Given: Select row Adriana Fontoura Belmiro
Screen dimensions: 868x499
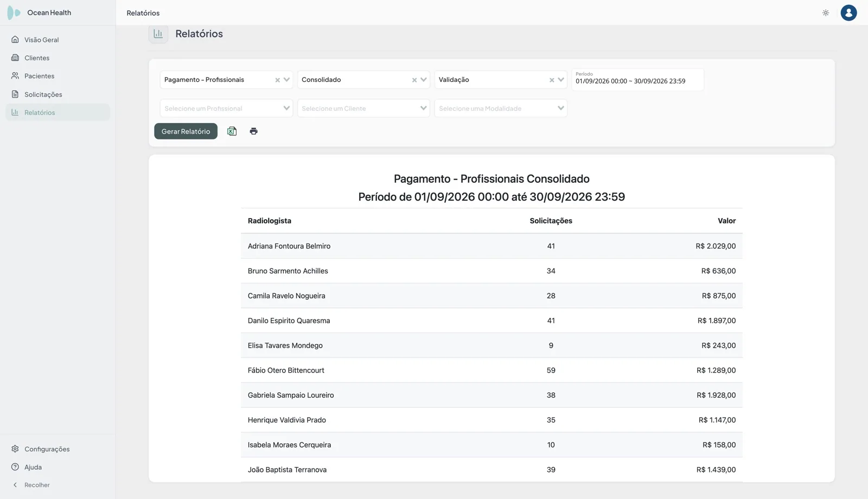Looking at the screenshot, I should click(492, 246).
